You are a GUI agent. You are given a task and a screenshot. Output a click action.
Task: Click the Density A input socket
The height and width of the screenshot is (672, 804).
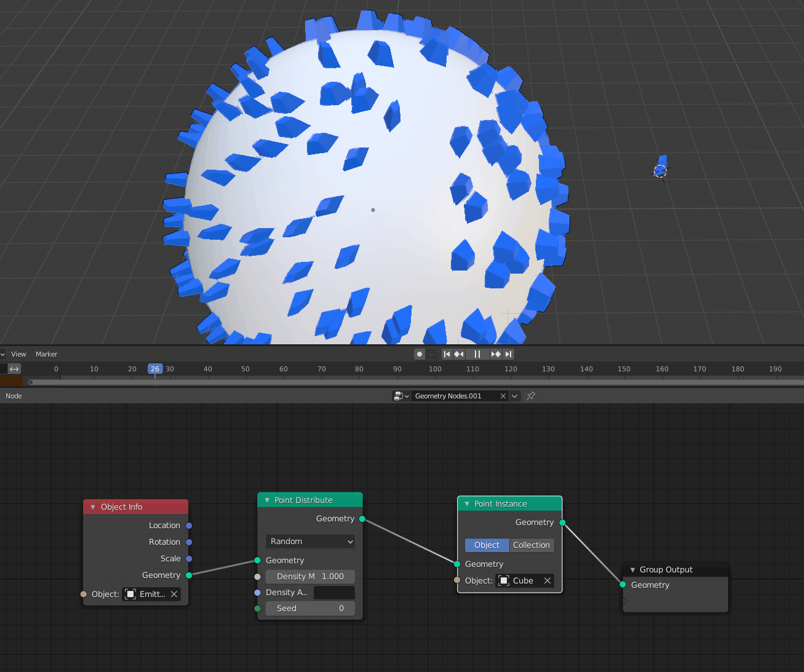point(258,593)
